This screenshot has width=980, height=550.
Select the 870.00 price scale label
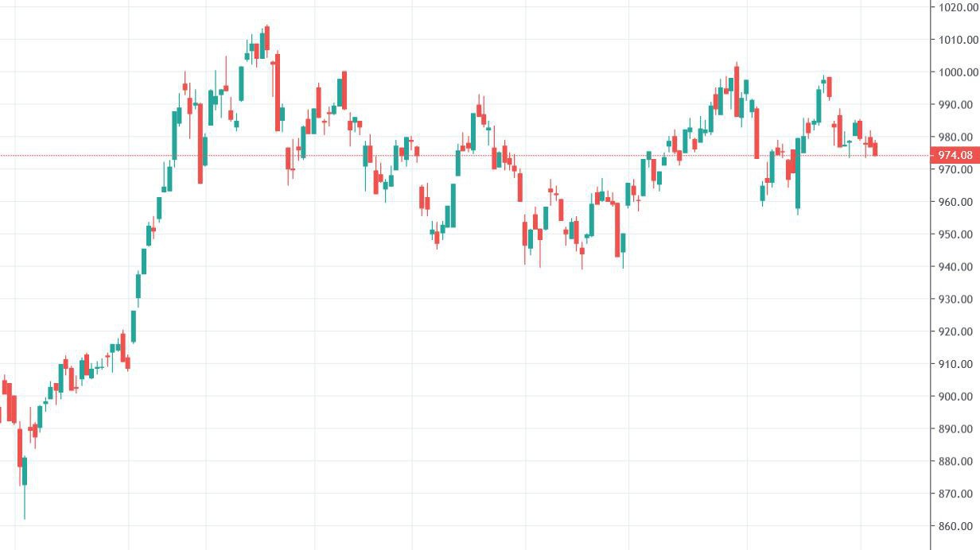(958, 494)
